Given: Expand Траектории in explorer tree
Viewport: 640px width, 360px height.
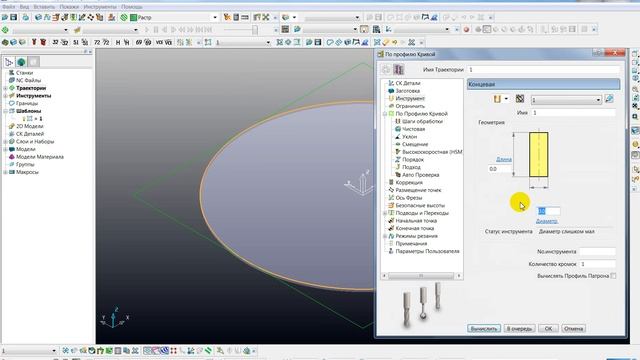Looking at the screenshot, I should (5, 88).
